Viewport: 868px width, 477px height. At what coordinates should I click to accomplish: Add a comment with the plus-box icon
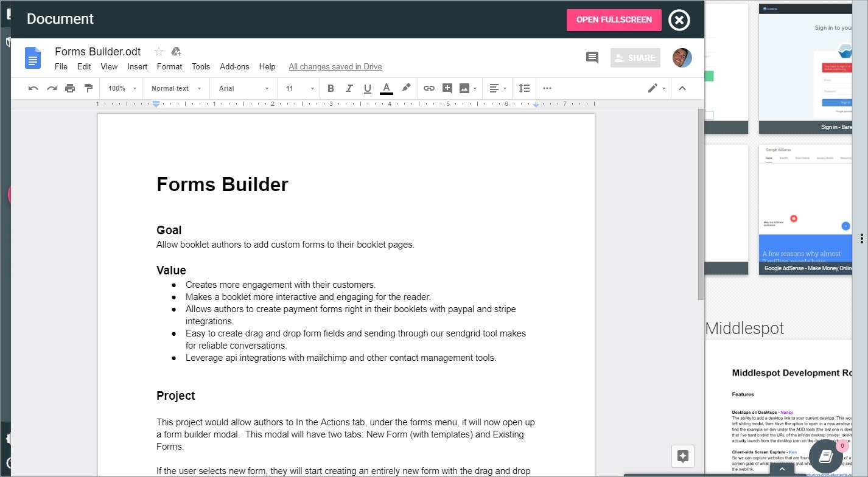447,88
